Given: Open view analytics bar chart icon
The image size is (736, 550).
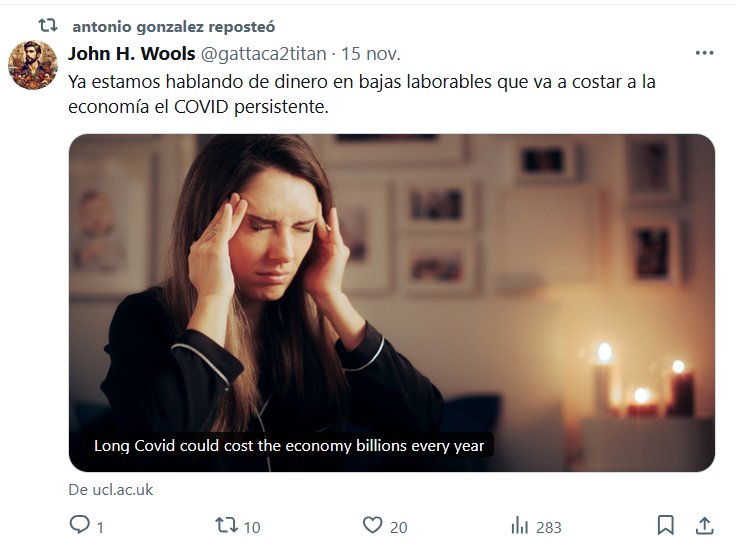Looking at the screenshot, I should pyautogui.click(x=520, y=526).
